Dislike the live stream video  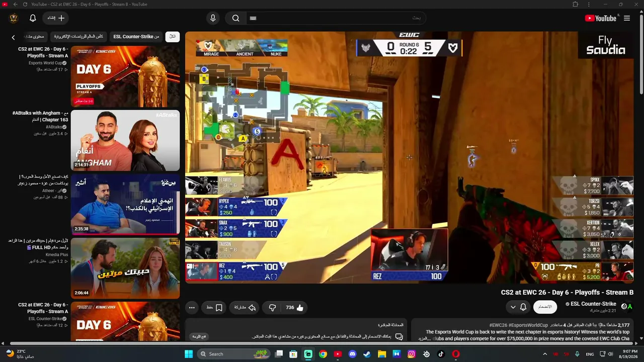click(272, 308)
